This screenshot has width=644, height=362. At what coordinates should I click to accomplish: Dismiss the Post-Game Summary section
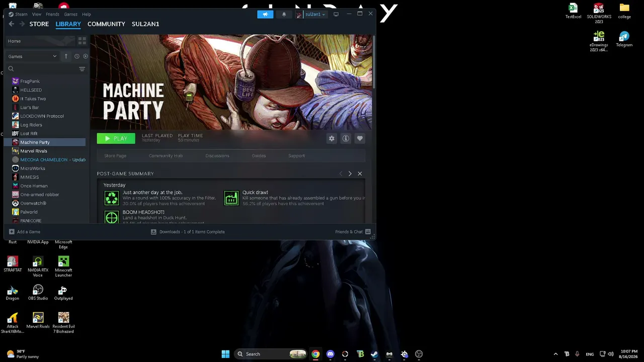tap(360, 173)
